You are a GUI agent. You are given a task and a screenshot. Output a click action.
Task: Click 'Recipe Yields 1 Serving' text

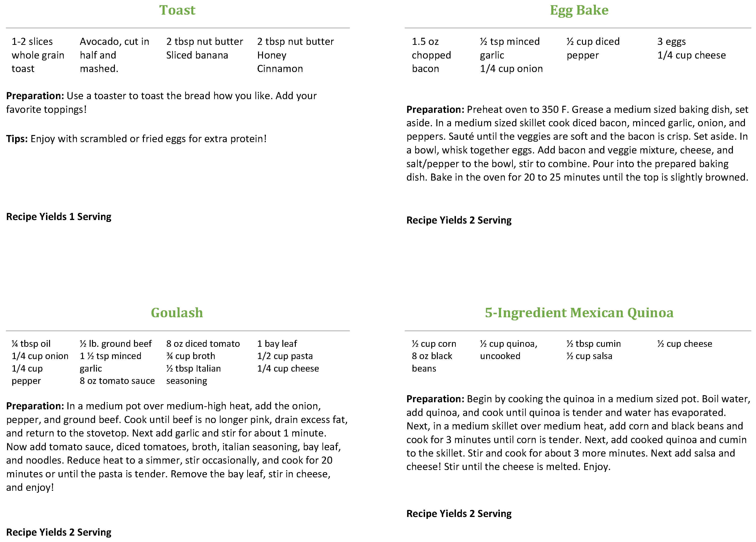(59, 217)
